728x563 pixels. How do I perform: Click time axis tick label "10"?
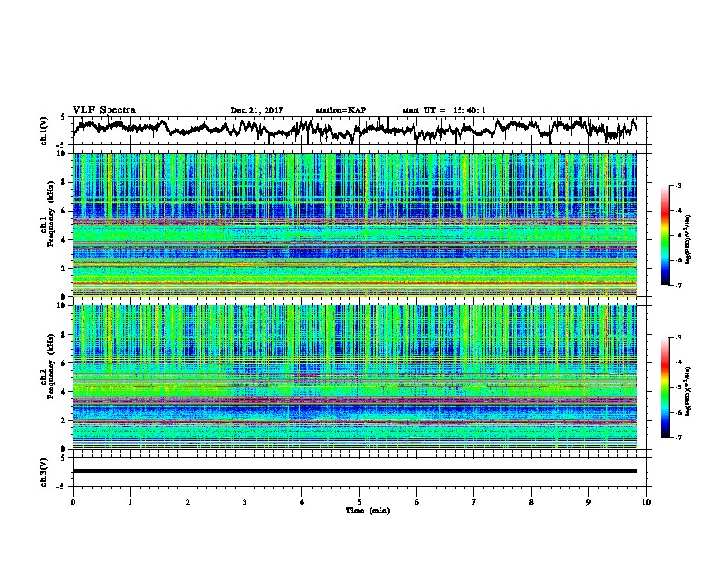[x=646, y=501]
